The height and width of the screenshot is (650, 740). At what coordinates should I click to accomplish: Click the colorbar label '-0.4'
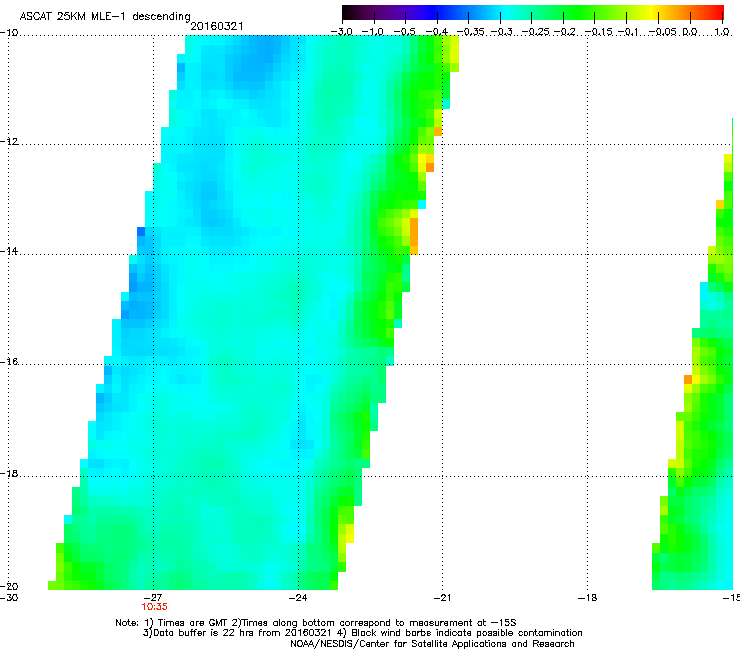437,32
